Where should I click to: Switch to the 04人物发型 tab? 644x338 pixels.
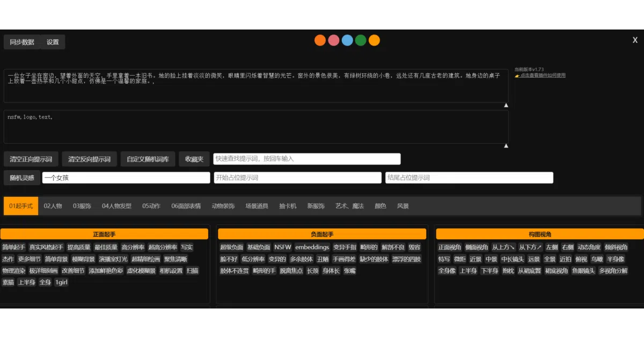pos(117,206)
